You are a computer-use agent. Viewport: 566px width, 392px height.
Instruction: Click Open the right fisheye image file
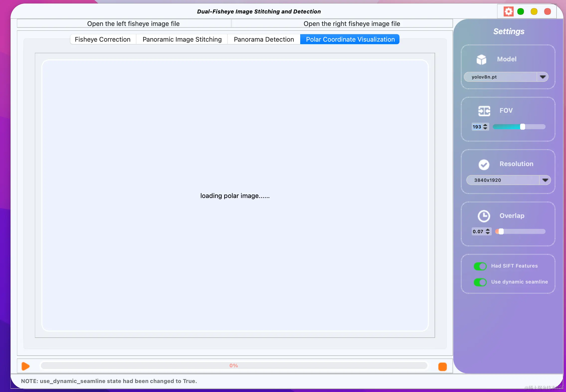click(352, 24)
